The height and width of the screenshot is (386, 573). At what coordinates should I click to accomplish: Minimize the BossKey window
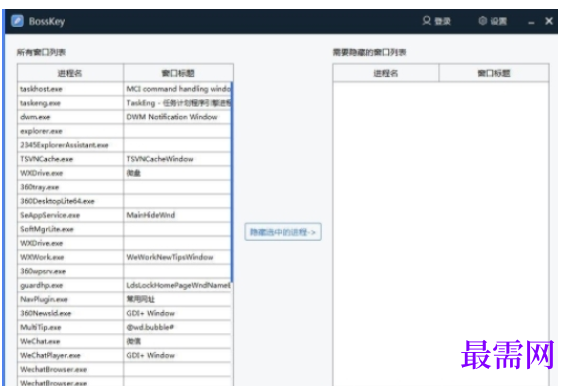(531, 22)
